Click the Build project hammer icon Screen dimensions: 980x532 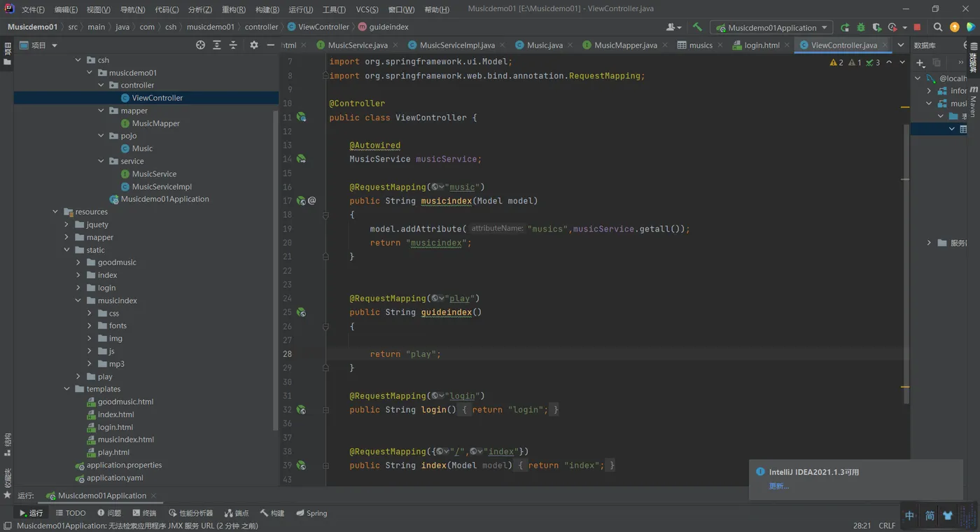coord(697,27)
